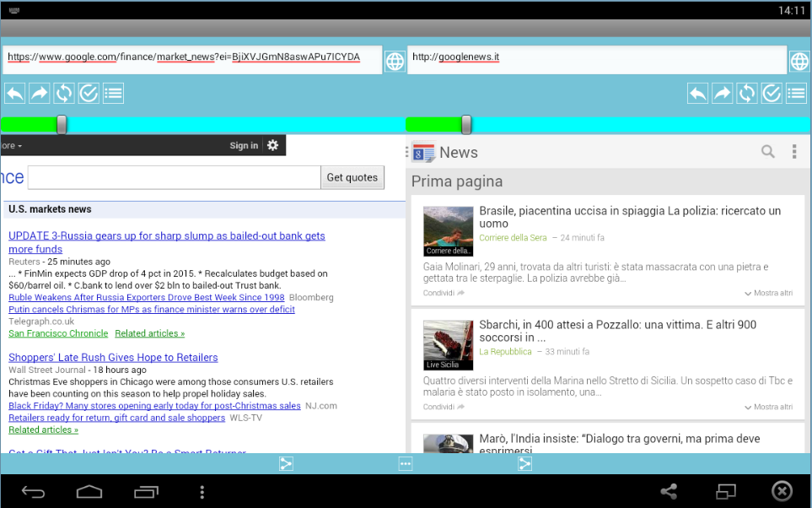Image resolution: width=812 pixels, height=508 pixels.
Task: Open Retailers ready for return link
Action: click(x=116, y=417)
